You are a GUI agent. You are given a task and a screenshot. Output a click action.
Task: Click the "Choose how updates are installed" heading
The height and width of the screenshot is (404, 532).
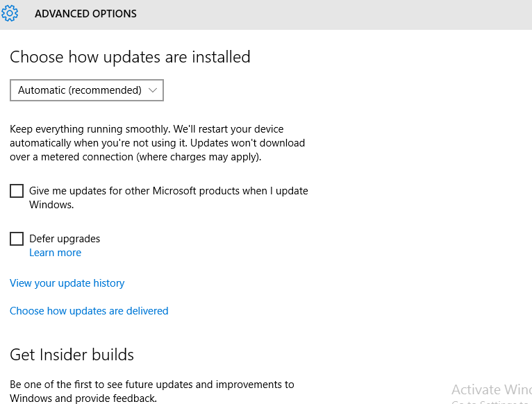coord(130,57)
